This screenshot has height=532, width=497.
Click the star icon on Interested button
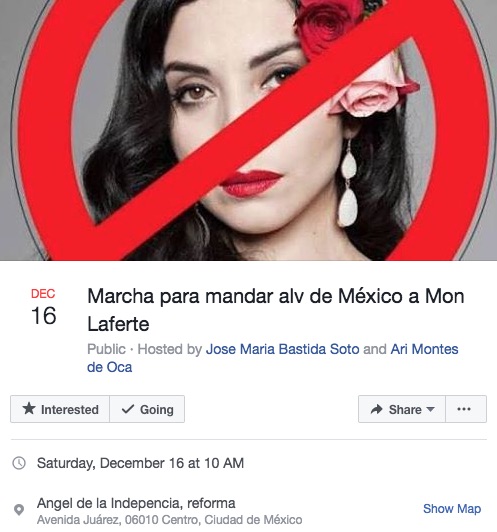29,408
